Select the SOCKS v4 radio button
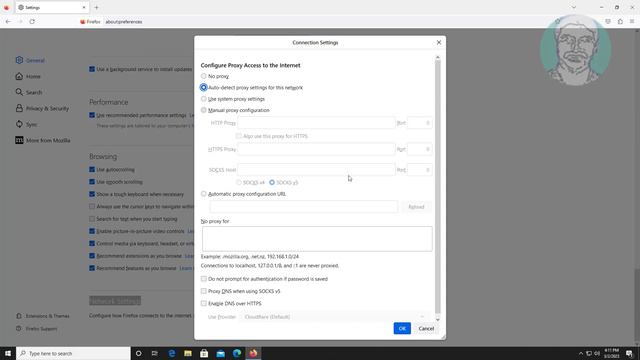Viewport: 640px width, 360px height. pyautogui.click(x=239, y=182)
